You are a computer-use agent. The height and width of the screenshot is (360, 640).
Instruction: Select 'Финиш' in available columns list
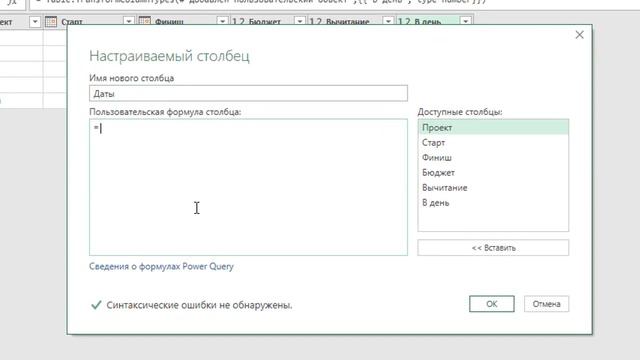pos(493,158)
